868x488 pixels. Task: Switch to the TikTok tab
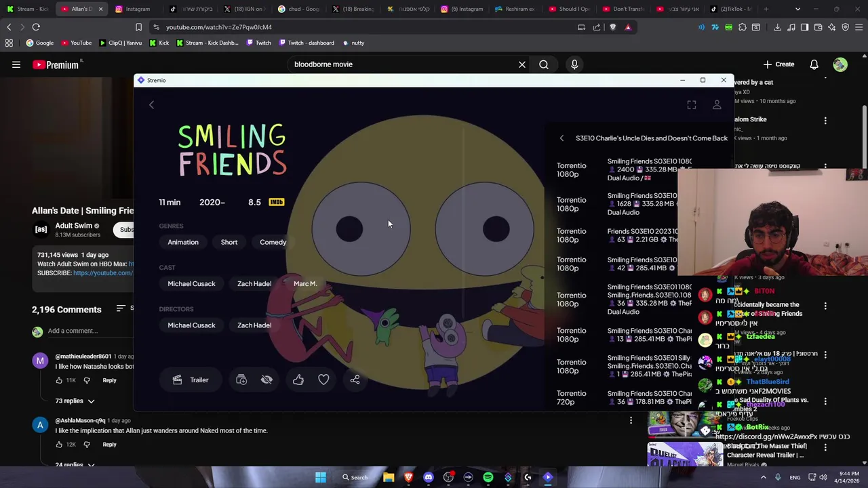[731, 9]
